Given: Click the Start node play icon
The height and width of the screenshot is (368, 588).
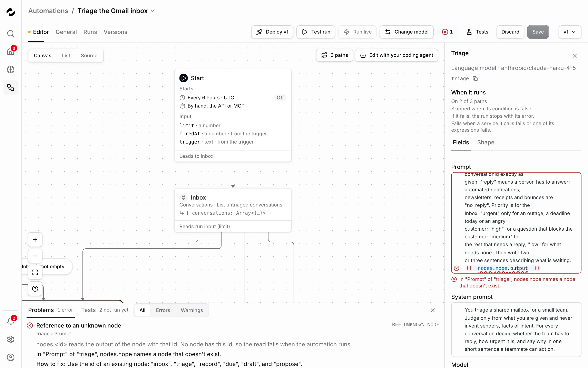Looking at the screenshot, I should tap(184, 78).
